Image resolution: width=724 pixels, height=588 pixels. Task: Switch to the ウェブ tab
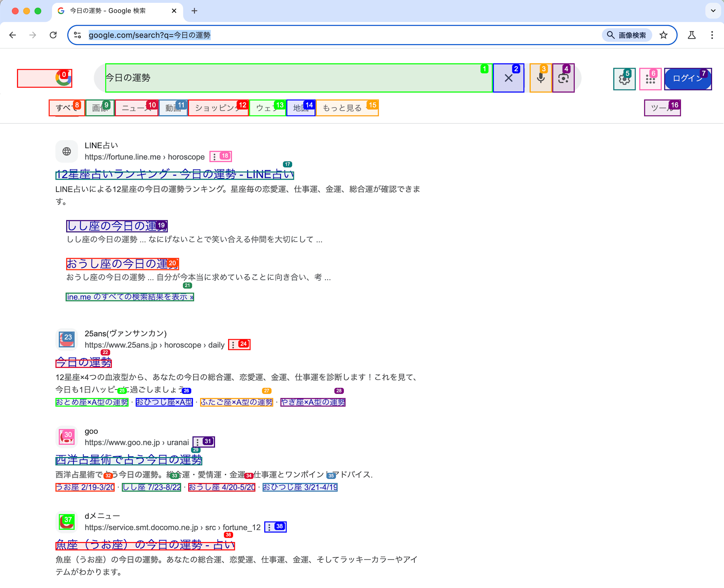(268, 108)
